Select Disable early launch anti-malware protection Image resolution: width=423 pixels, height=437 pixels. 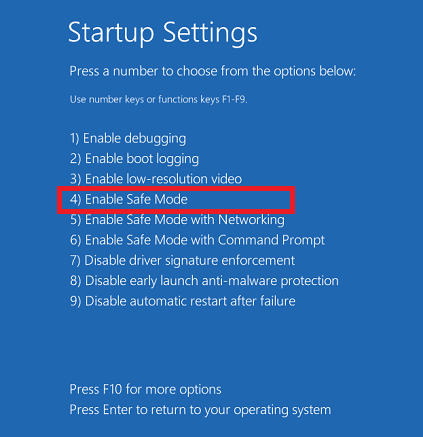tap(204, 281)
